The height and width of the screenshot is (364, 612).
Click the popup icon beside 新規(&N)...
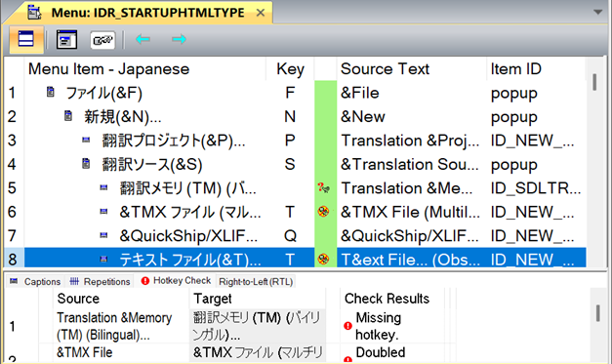point(68,116)
